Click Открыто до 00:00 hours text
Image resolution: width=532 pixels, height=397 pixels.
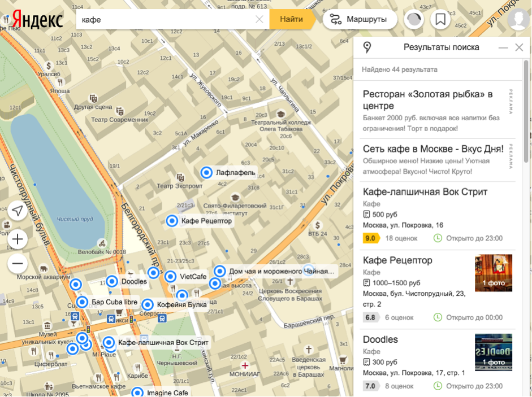pyautogui.click(x=474, y=318)
